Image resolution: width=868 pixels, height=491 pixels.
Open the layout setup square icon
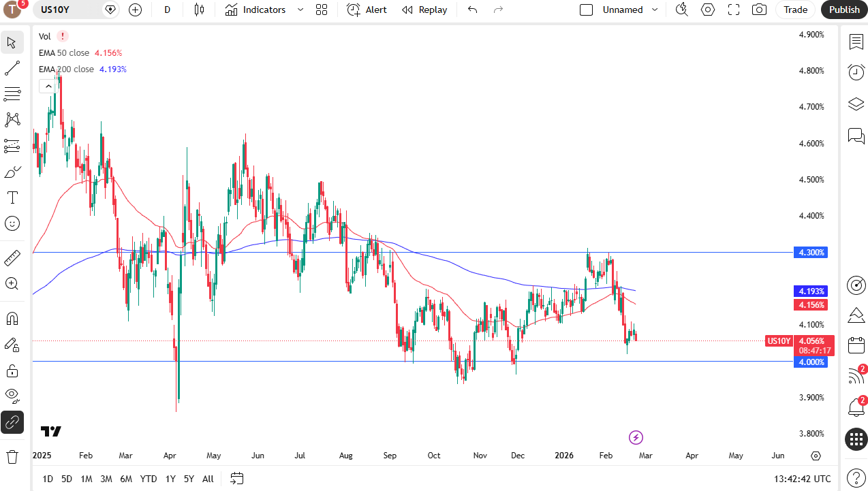586,10
